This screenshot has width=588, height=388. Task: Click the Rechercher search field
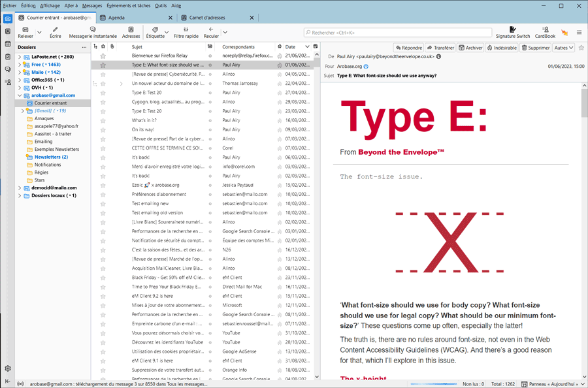click(397, 33)
